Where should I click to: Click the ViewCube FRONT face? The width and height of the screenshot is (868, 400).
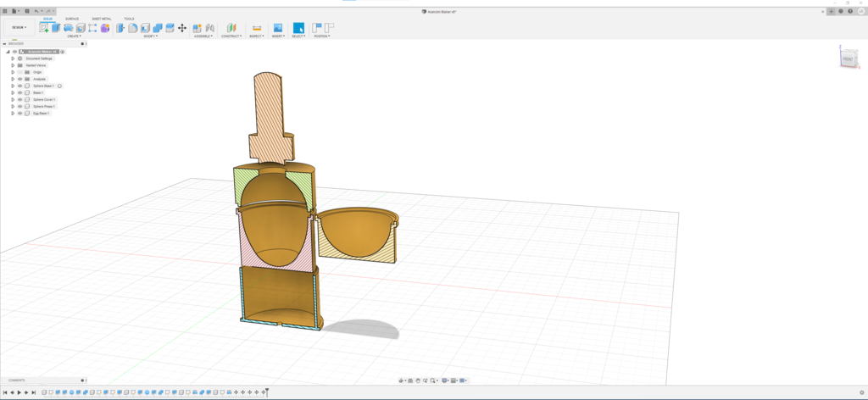coord(848,58)
